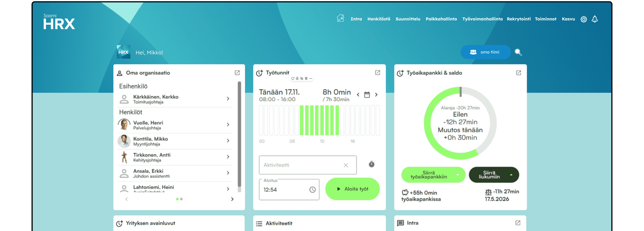Open Työtunnit widget external link icon
Viewport: 644px width, 231px height.
377,73
